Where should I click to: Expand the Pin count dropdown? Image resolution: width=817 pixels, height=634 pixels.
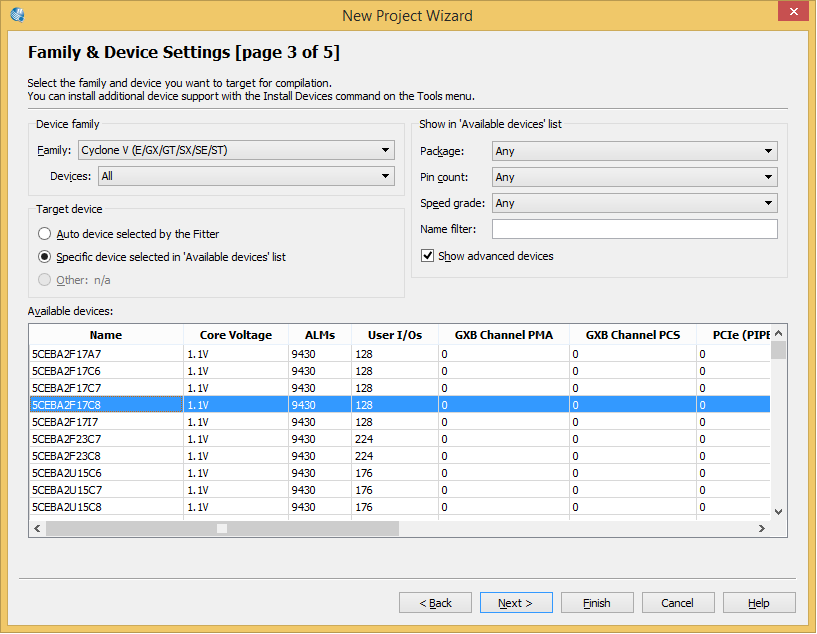click(635, 177)
